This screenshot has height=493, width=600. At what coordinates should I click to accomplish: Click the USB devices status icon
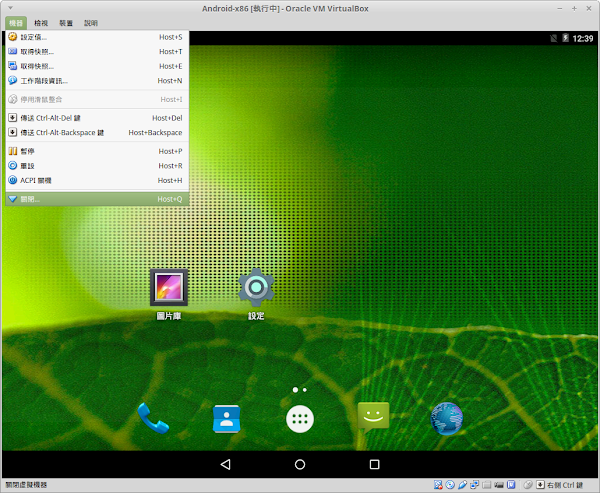462,485
